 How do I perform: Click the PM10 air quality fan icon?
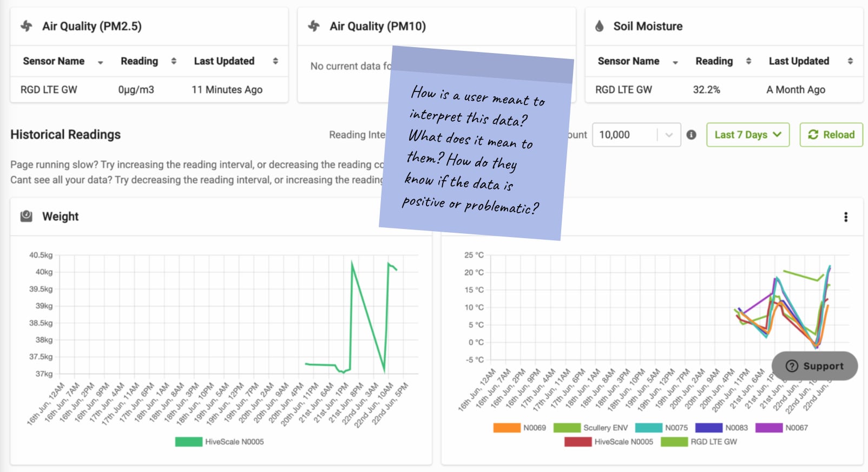pyautogui.click(x=314, y=26)
